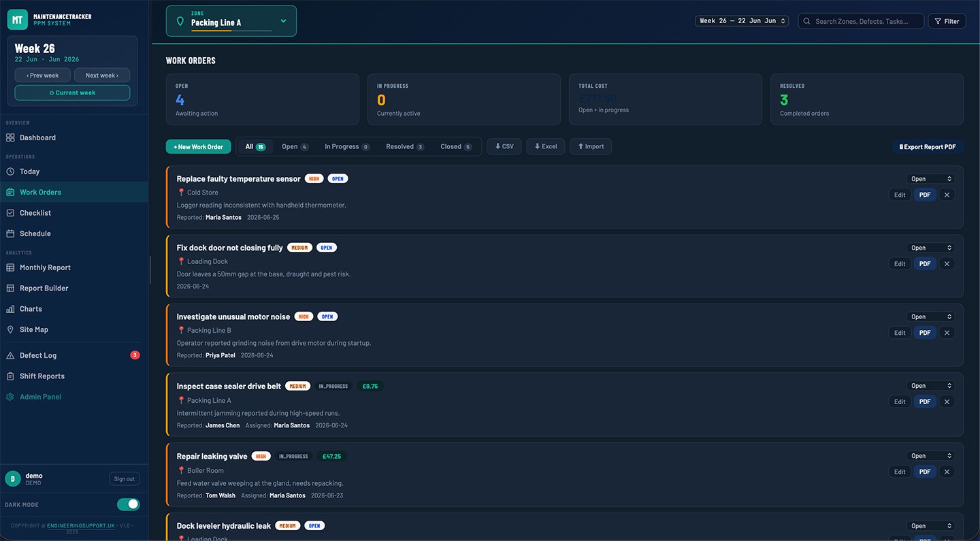Select the In Progress filter tab

[347, 146]
